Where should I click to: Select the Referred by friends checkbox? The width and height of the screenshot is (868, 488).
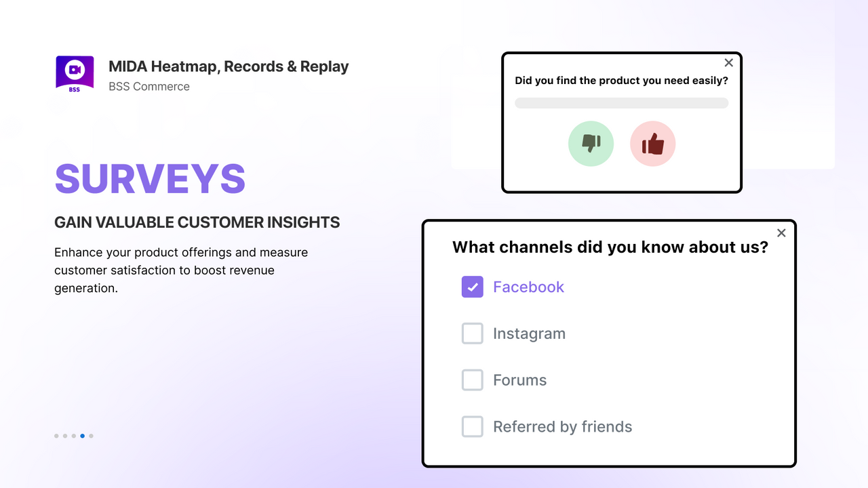[473, 427]
